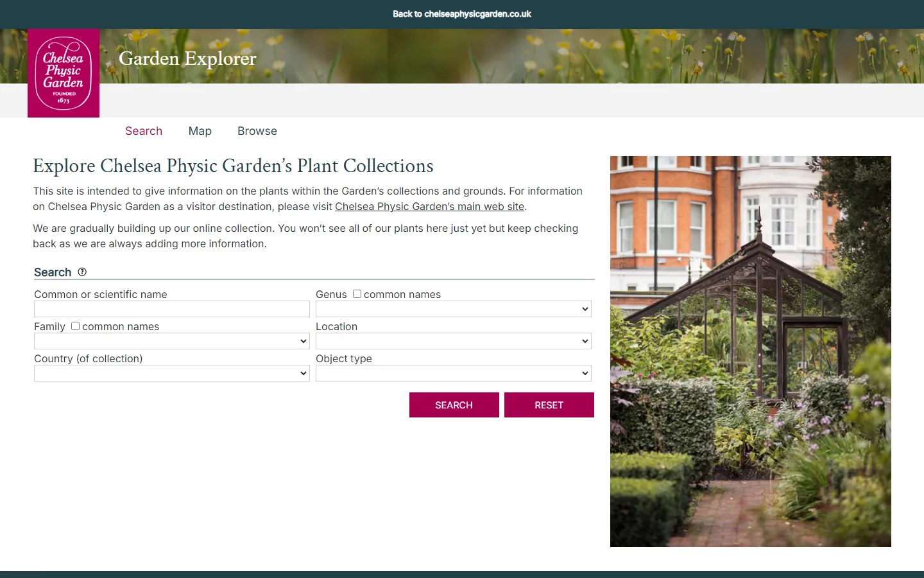924x578 pixels.
Task: Open the Country (of collection) dropdown
Action: pyautogui.click(x=172, y=373)
